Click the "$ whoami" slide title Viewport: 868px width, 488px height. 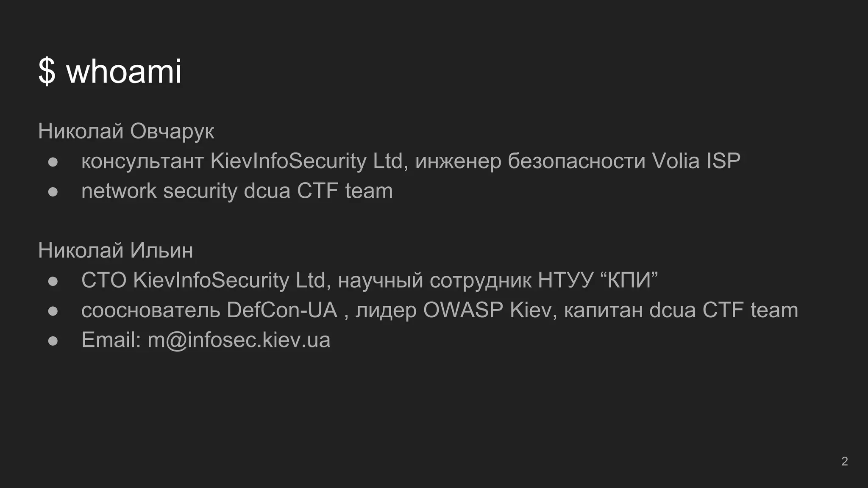pyautogui.click(x=110, y=71)
